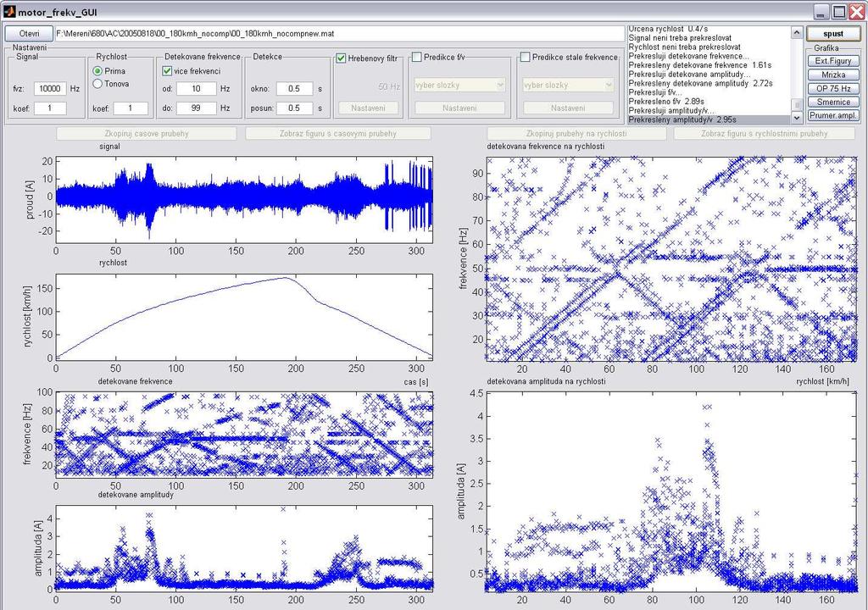Click the signal current time plot
The image size is (868, 610).
(244, 200)
